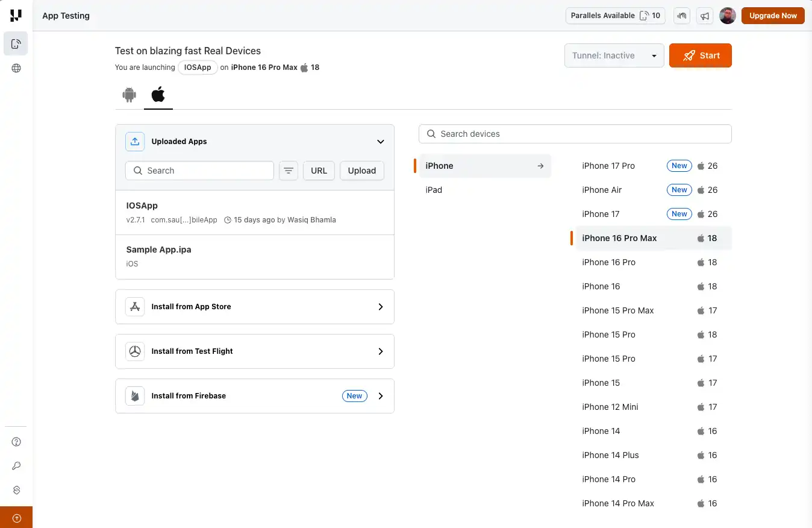Expand the Install from App Store option
This screenshot has height=528, width=812.
click(x=380, y=307)
